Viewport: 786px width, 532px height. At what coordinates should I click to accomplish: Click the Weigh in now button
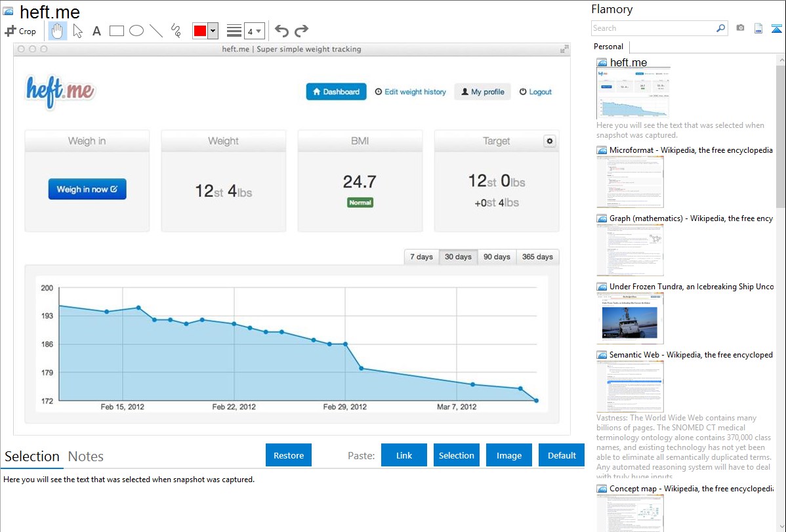87,189
